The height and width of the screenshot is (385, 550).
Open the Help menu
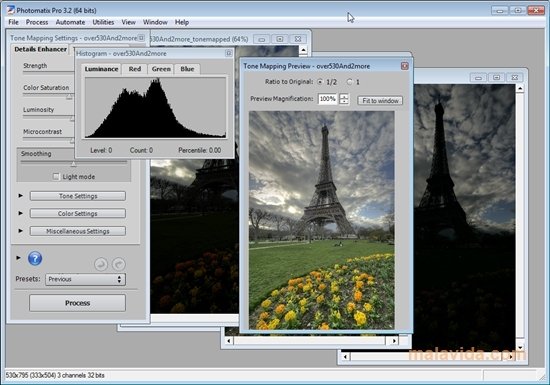[x=182, y=22]
